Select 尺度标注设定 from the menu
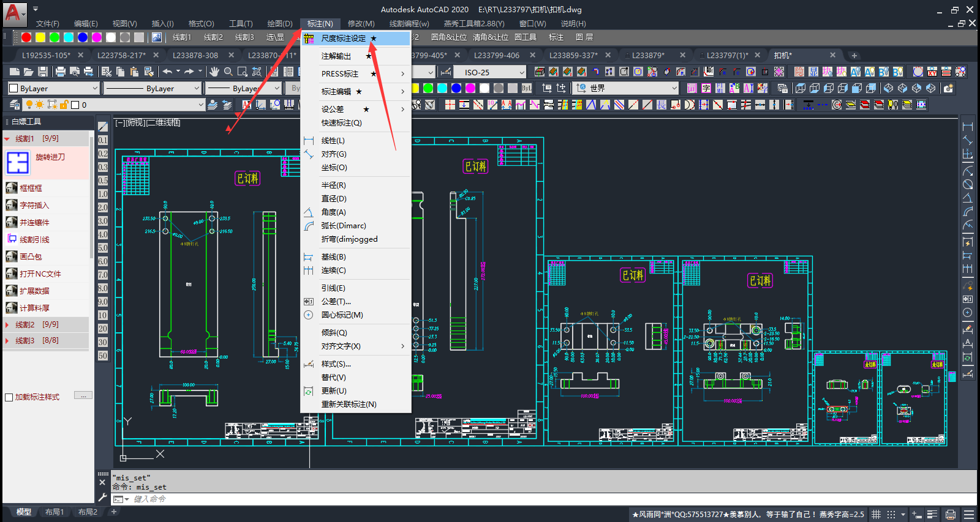The width and height of the screenshot is (980, 522). point(356,38)
